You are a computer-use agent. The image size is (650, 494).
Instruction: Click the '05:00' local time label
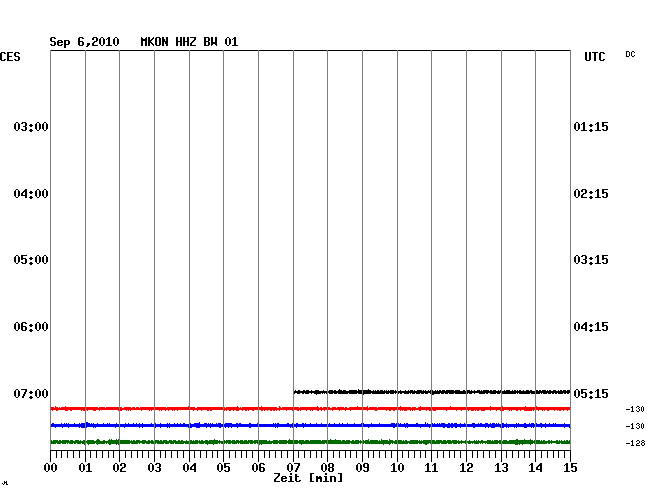[31, 260]
